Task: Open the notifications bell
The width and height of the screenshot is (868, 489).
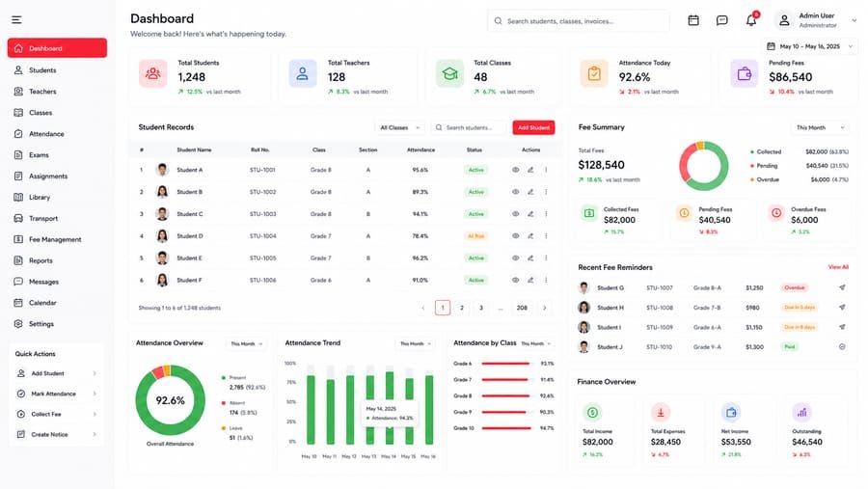Action: tap(751, 20)
